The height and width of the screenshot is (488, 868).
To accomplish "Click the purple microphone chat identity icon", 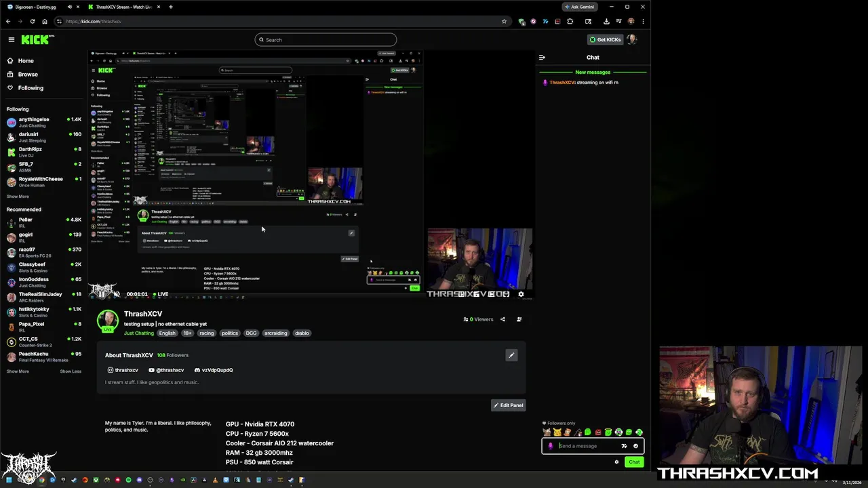I will pos(550,446).
